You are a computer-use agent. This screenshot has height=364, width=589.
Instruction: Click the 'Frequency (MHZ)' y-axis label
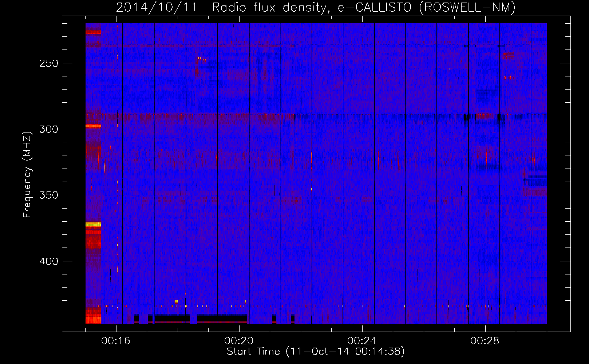click(28, 174)
